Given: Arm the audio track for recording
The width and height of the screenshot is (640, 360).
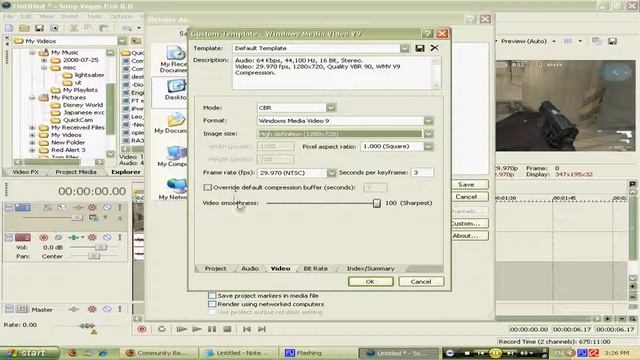Looking at the screenshot, I should (x=44, y=237).
